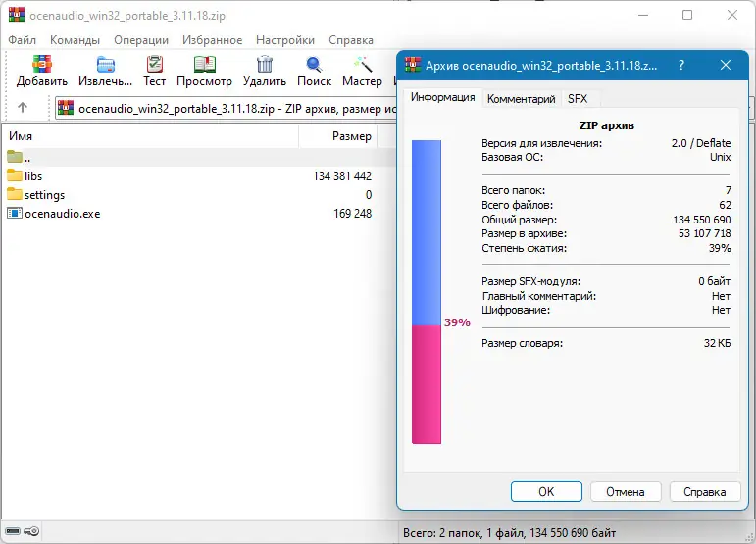
Task: Click the dialog help question mark
Action: coord(681,65)
